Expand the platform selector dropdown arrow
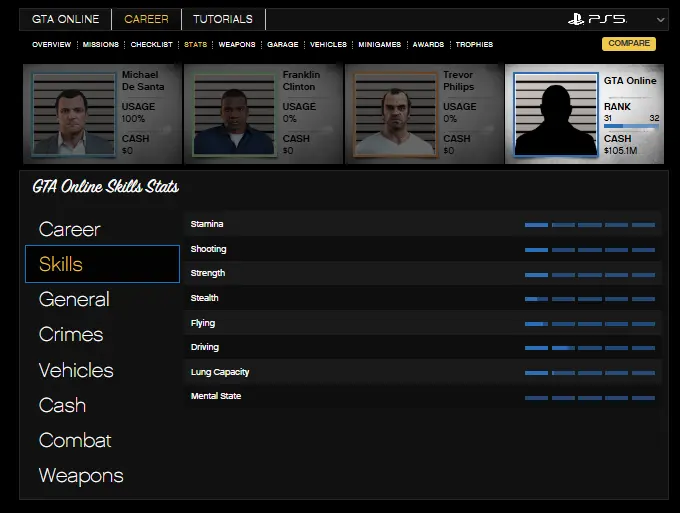This screenshot has height=513, width=680. pyautogui.click(x=660, y=20)
